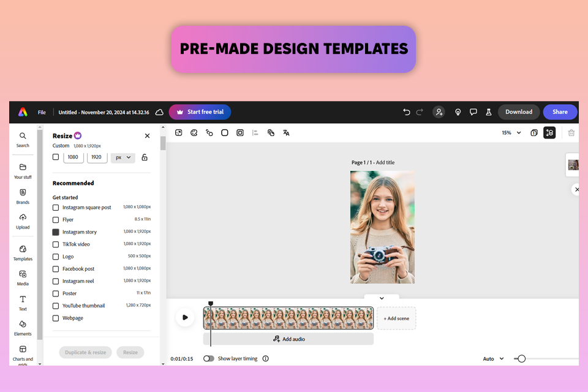Open the 15% zoom dropdown
This screenshot has height=392, width=588.
click(511, 133)
